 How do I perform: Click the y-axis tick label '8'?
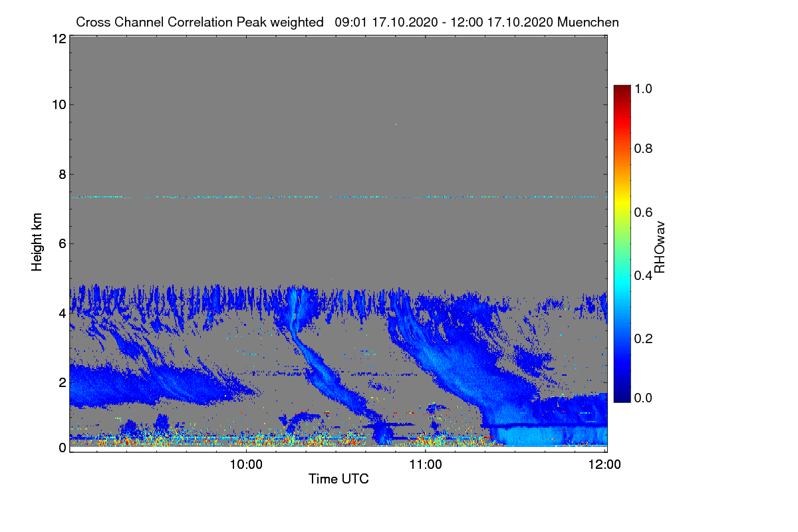click(62, 174)
